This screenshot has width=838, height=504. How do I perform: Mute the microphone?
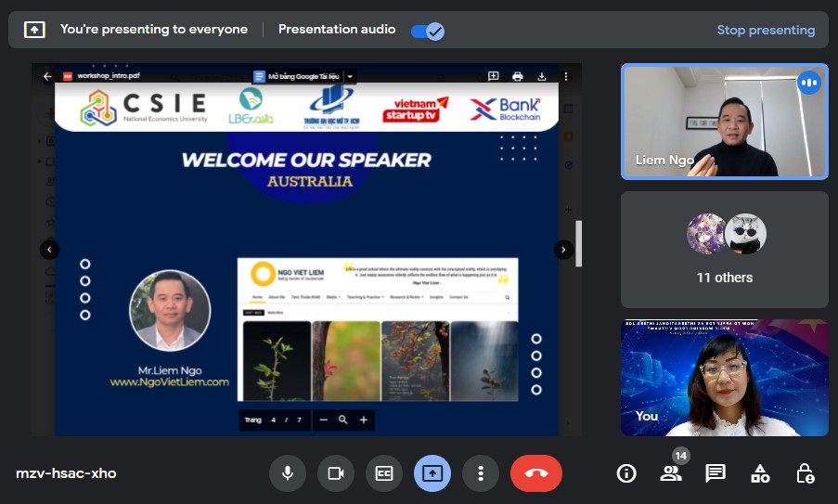[288, 473]
